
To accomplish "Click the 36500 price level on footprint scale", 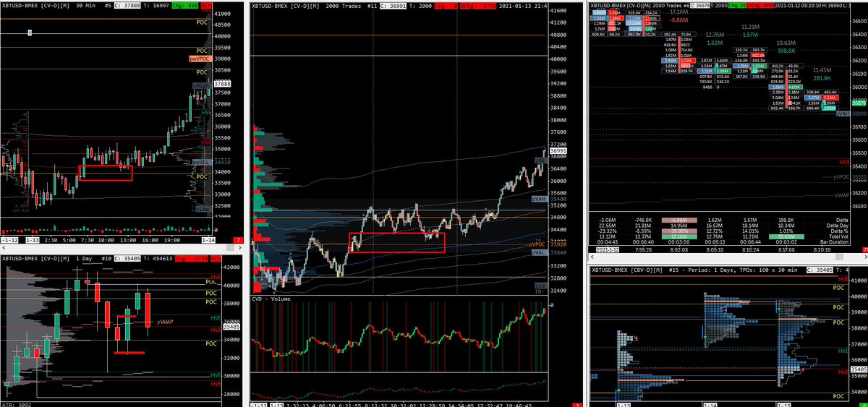I will (x=858, y=21).
